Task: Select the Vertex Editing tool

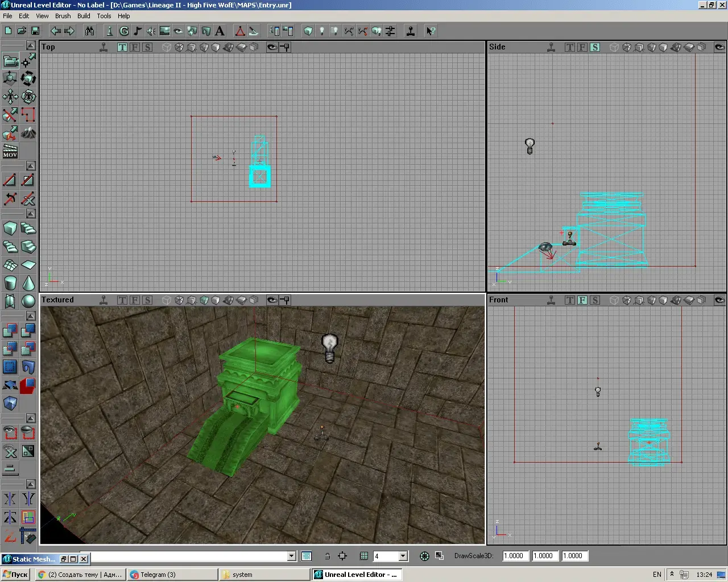Action: click(x=28, y=61)
